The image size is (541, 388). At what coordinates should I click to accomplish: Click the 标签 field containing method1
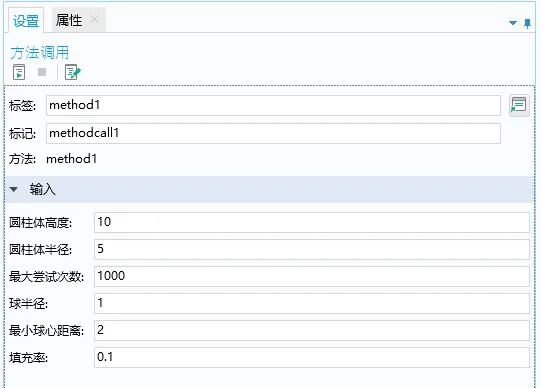(x=273, y=106)
